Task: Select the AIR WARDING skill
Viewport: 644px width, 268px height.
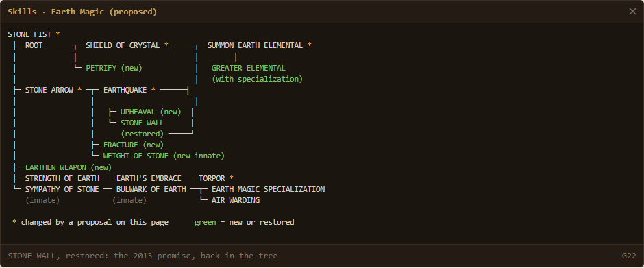Action: [x=236, y=201]
